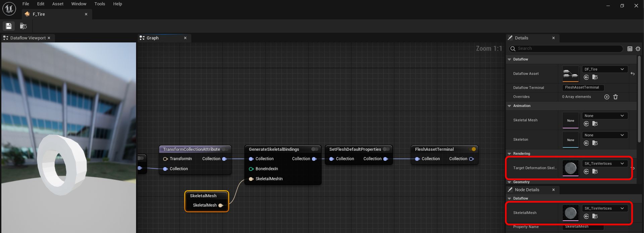
Task: Click Browse to Asset in toolbar
Action: 23,26
